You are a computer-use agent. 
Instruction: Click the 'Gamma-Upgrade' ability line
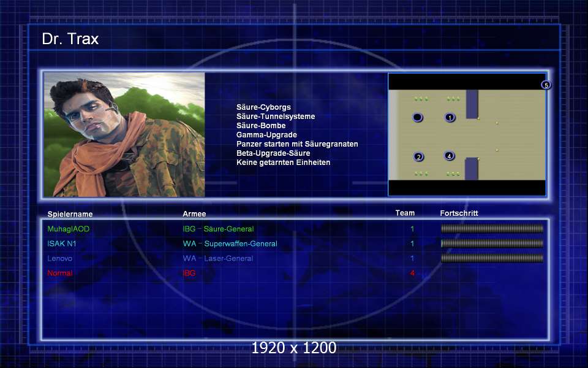pyautogui.click(x=266, y=135)
